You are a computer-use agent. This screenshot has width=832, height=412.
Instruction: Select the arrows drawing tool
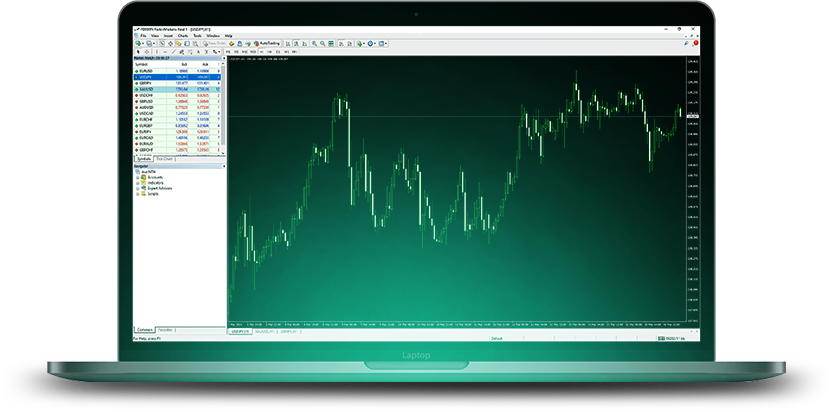pos(215,52)
